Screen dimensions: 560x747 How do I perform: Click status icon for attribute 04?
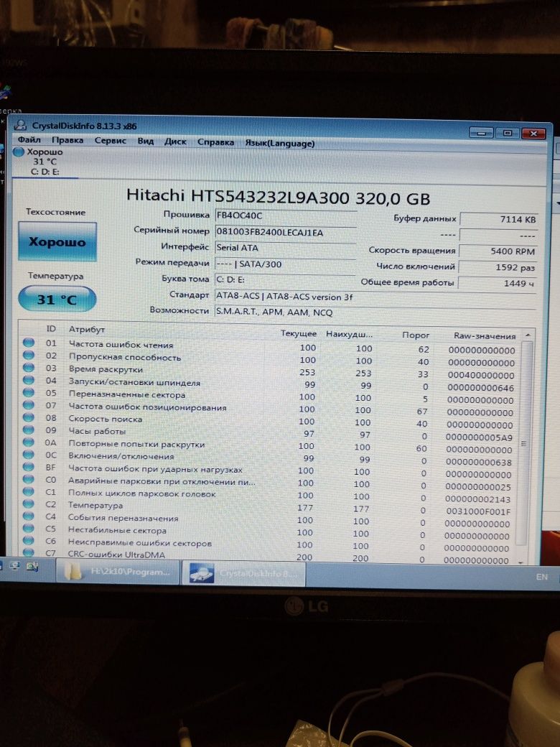29,379
